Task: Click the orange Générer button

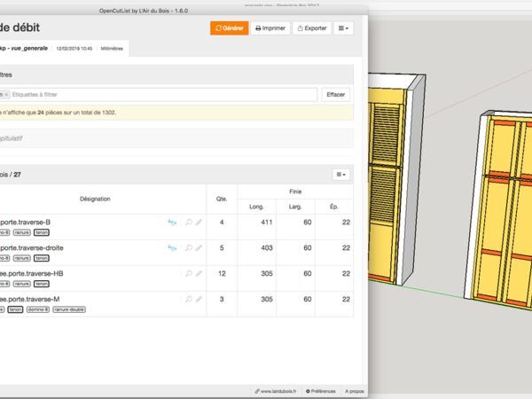Action: pyautogui.click(x=229, y=28)
